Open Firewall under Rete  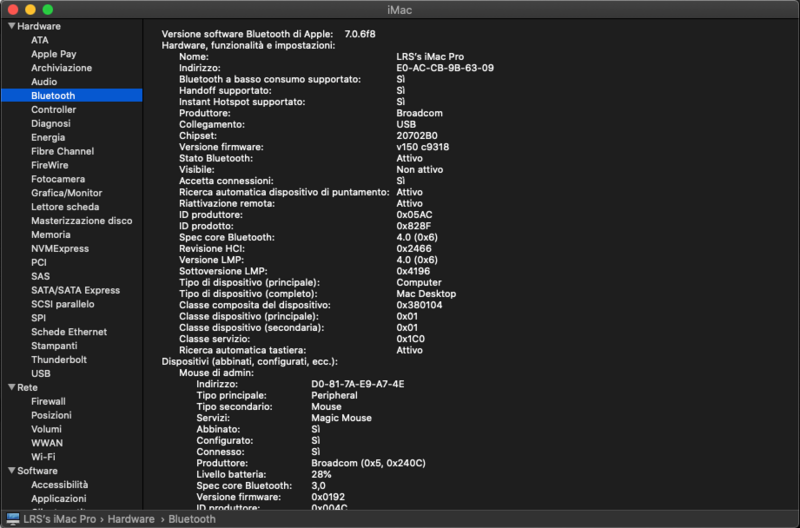tap(48, 401)
